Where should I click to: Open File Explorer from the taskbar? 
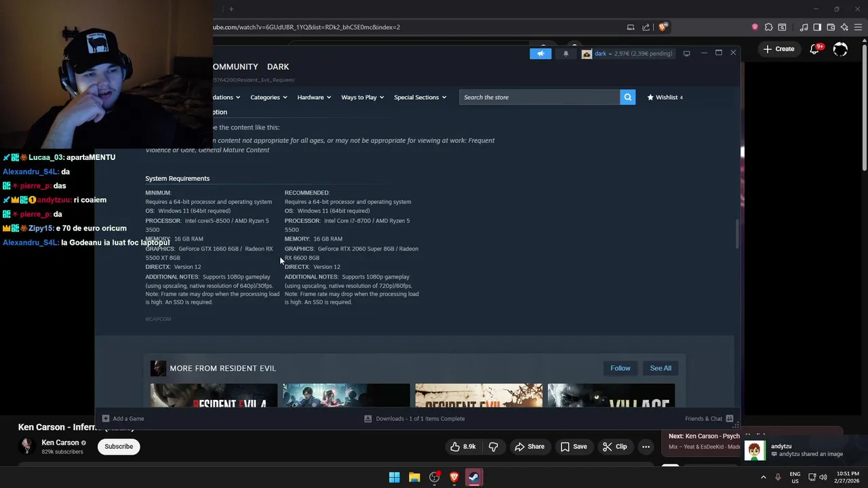coord(414,477)
